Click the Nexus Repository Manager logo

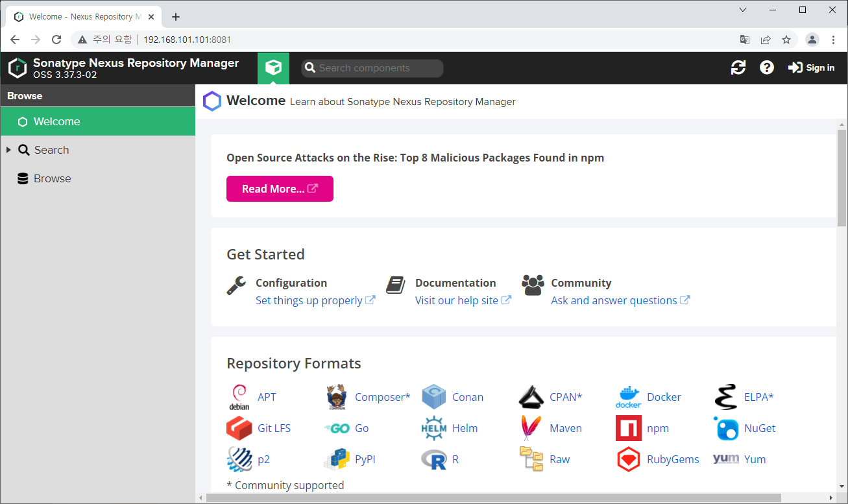18,67
